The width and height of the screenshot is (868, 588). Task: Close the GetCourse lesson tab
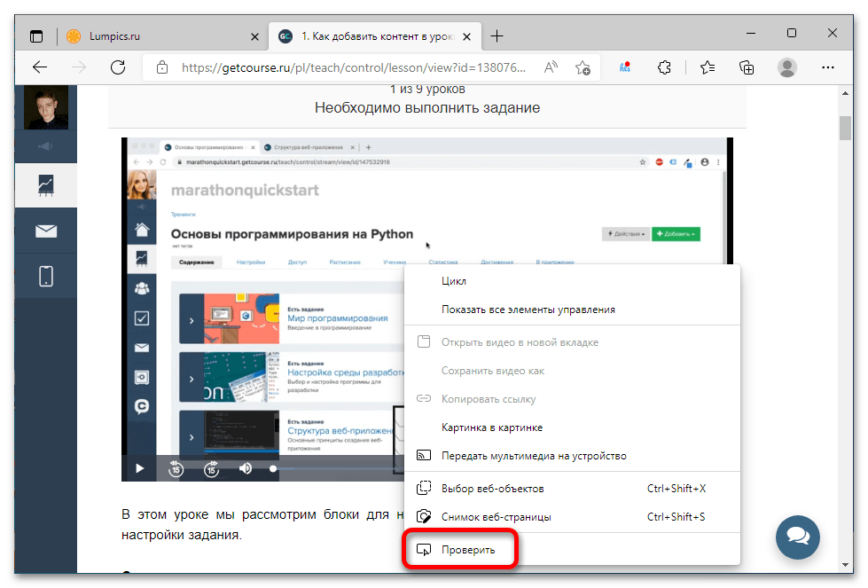(x=466, y=36)
